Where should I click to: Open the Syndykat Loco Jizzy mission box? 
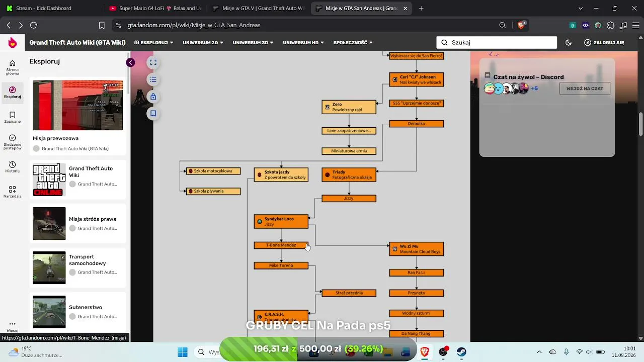281,222
